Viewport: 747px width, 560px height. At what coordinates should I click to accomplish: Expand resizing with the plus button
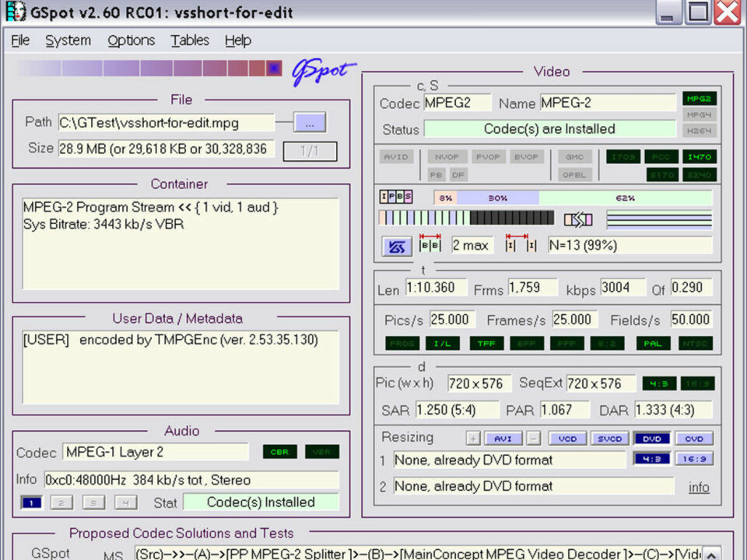(473, 439)
